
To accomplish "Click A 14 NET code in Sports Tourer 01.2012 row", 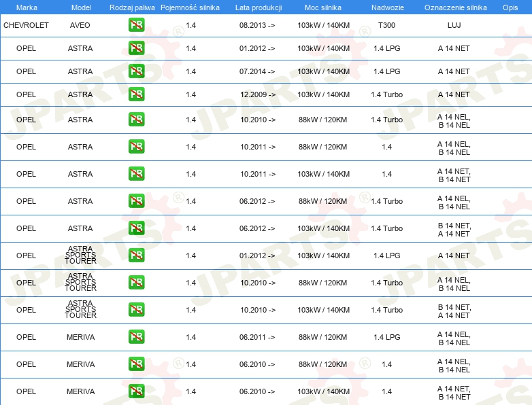I will [454, 256].
